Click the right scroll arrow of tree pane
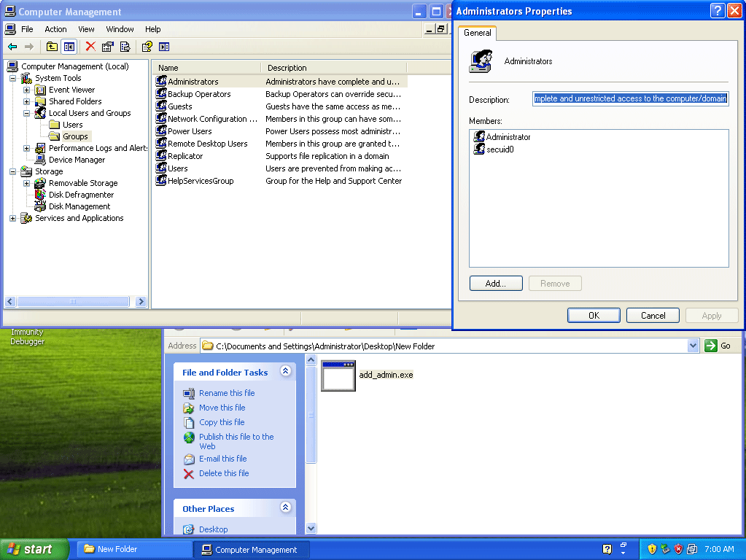The width and height of the screenshot is (746, 560). coord(140,302)
